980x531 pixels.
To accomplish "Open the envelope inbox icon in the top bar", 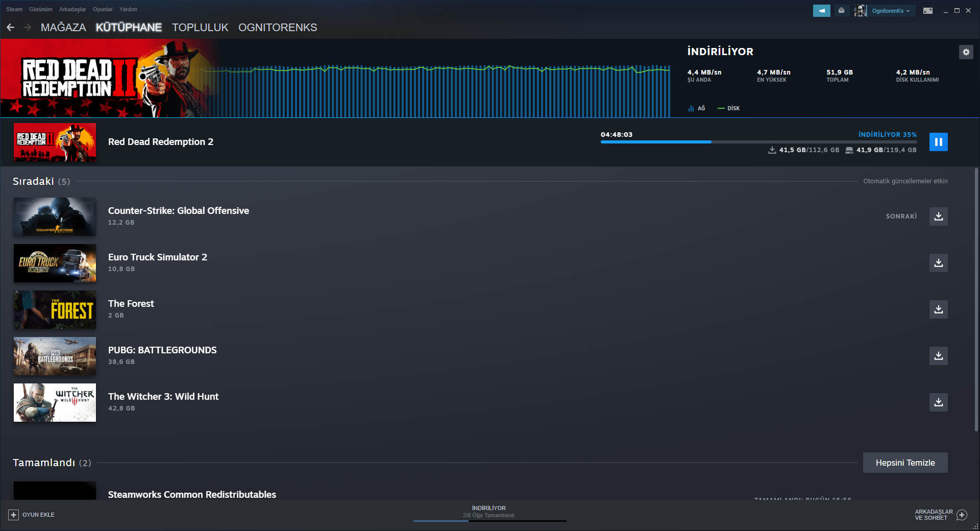I will pyautogui.click(x=841, y=11).
